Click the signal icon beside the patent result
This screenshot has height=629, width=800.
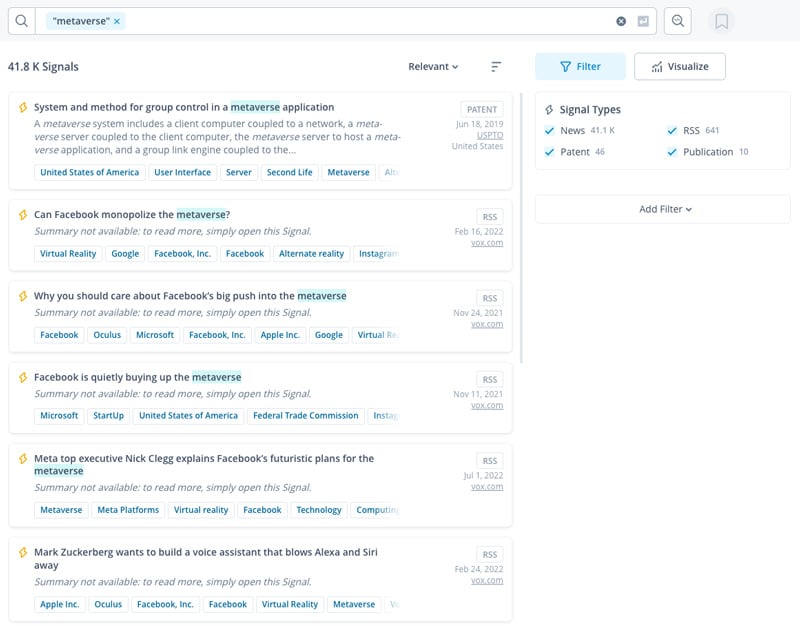23,107
